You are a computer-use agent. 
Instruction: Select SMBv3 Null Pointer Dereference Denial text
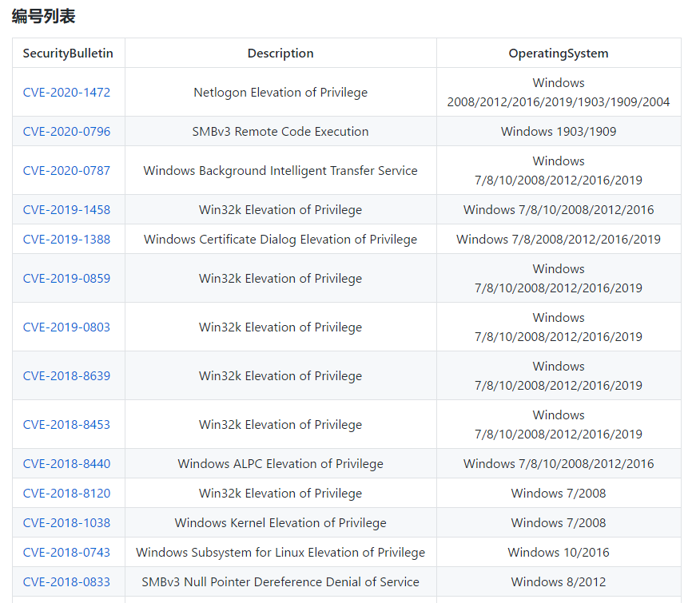[x=280, y=582]
